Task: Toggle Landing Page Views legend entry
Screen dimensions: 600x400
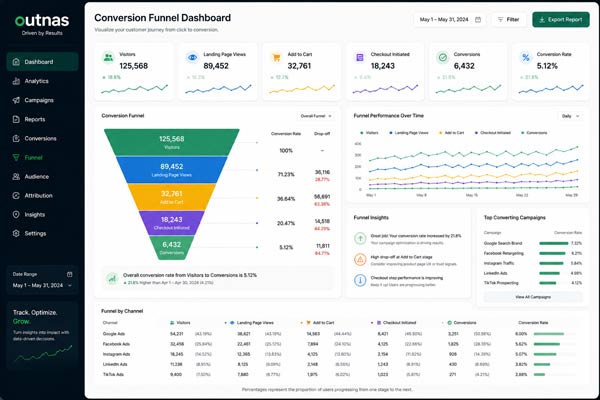Action: click(x=409, y=133)
